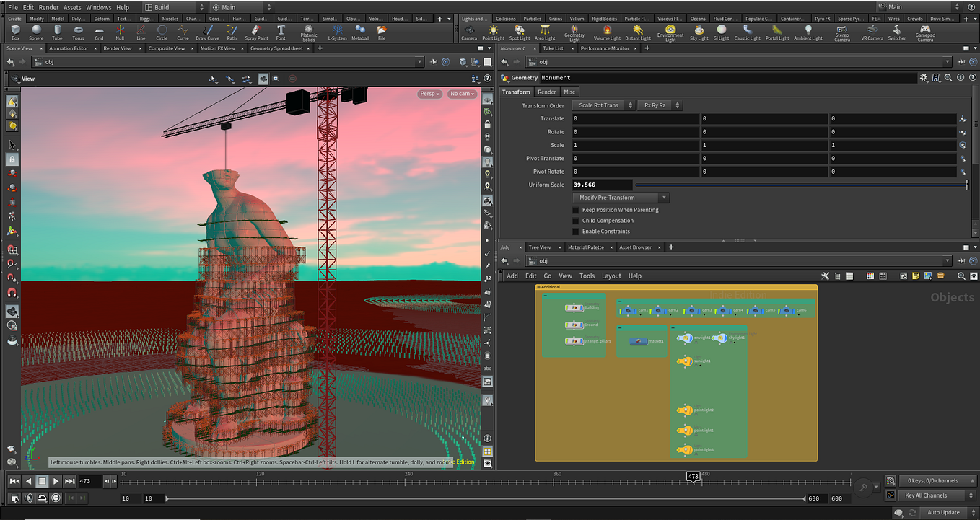Open the Scale Rot Trans transform order dropdown

pos(603,105)
